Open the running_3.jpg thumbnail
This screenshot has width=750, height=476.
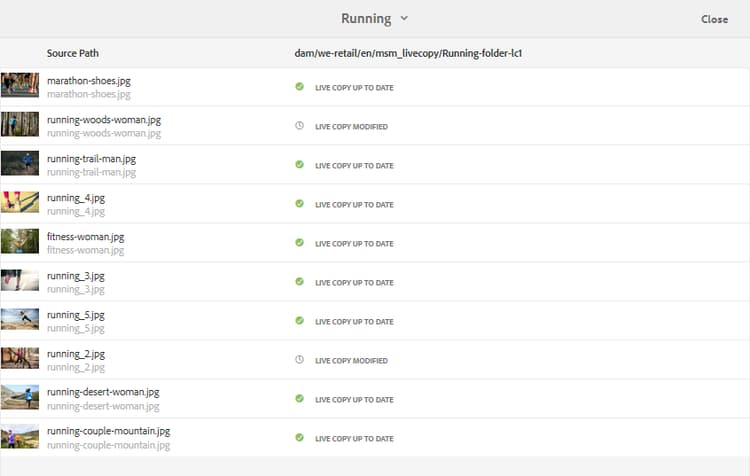[20, 280]
